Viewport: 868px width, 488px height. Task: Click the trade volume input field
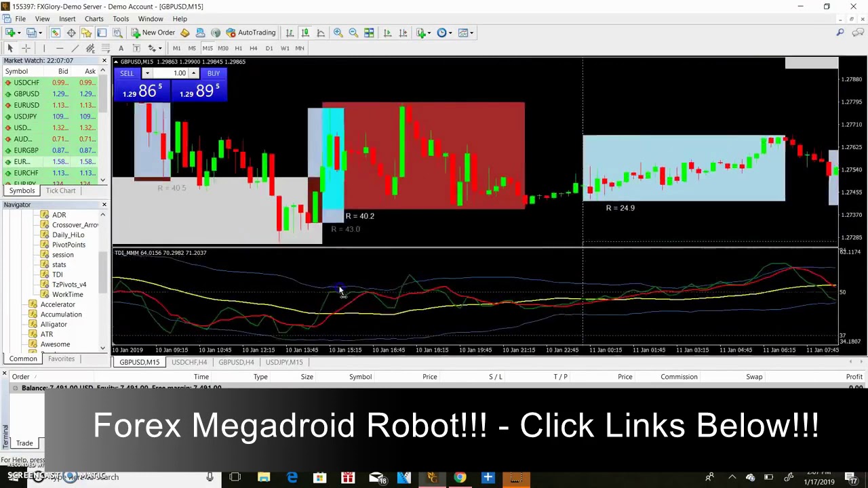[x=170, y=73]
